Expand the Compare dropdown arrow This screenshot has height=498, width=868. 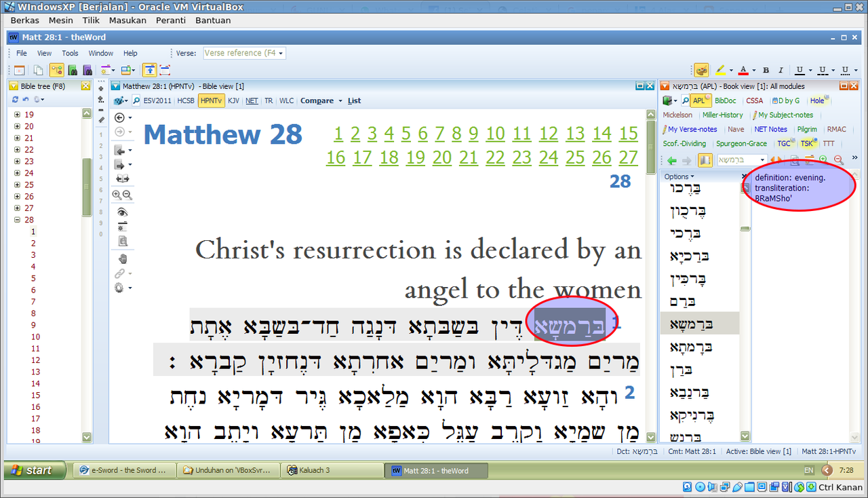340,101
